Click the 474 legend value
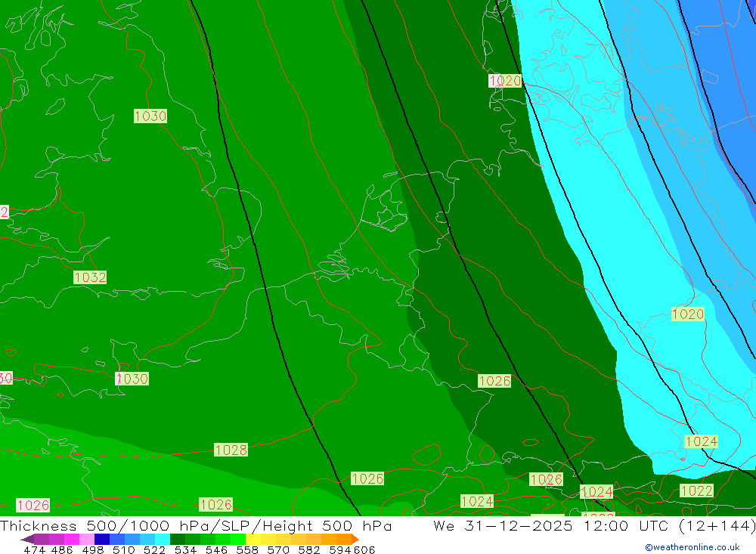The height and width of the screenshot is (554, 756). [34, 550]
